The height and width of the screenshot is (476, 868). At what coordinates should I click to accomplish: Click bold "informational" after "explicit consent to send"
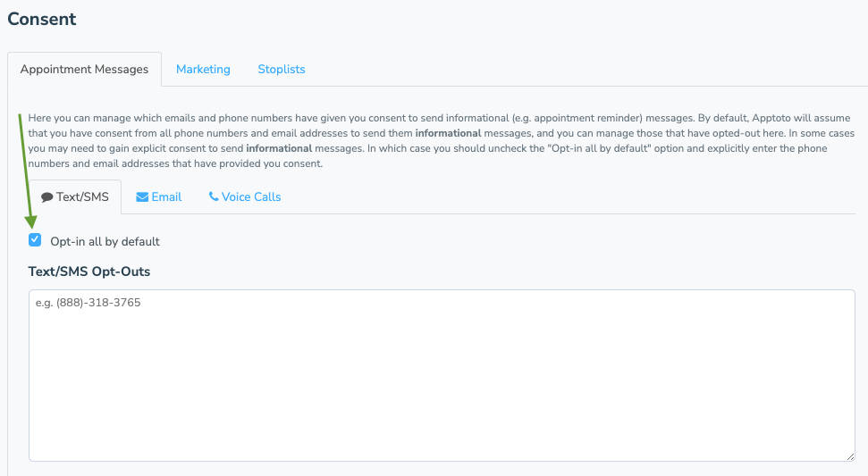(279, 148)
